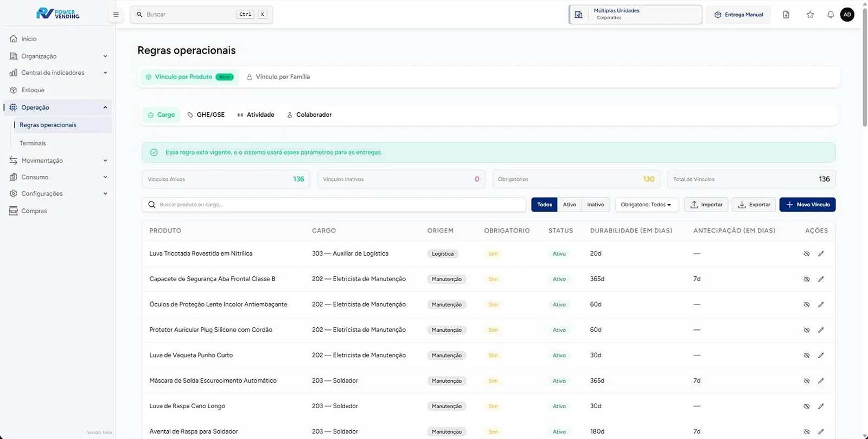Edit the Luva de Raspa Cano Longo row
This screenshot has height=439, width=868.
pos(821,406)
